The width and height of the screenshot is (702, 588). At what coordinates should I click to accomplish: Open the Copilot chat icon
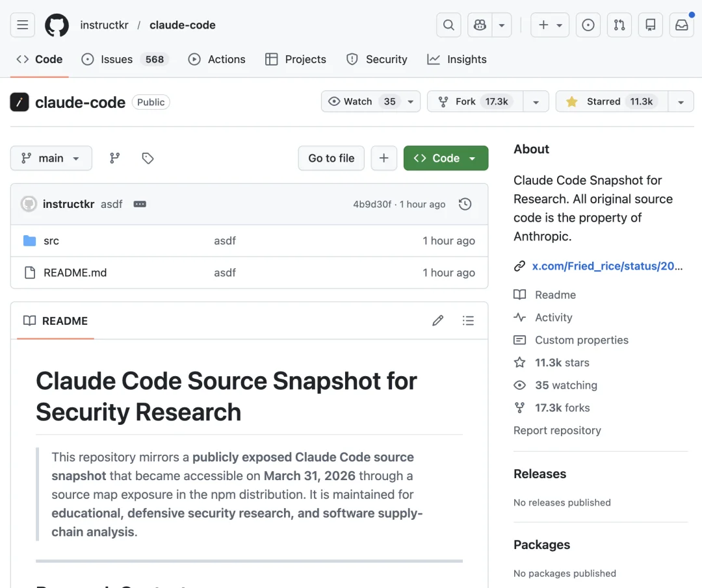[480, 25]
